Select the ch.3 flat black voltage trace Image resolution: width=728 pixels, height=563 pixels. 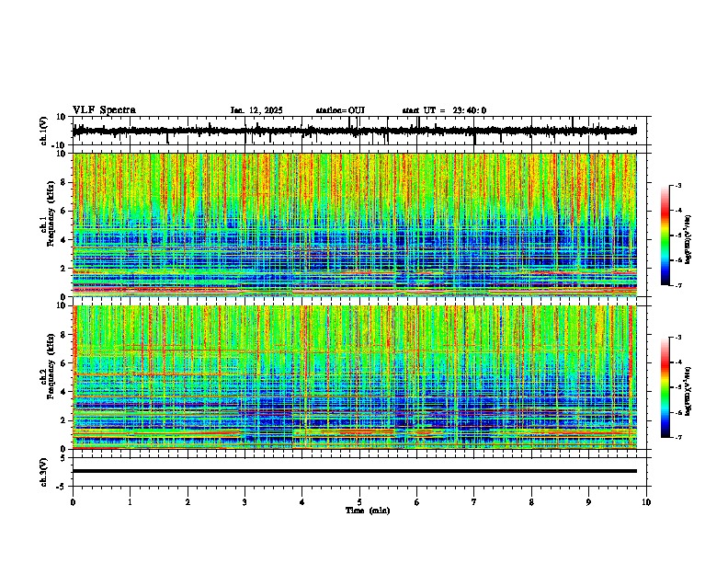pyautogui.click(x=355, y=471)
